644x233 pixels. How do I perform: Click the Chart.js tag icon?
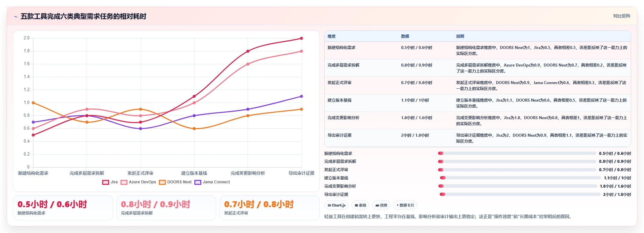329,205
